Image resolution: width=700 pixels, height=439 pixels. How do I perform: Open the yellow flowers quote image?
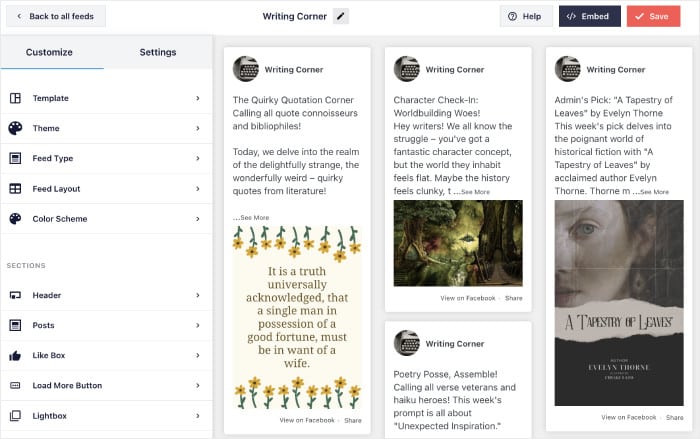pos(297,318)
